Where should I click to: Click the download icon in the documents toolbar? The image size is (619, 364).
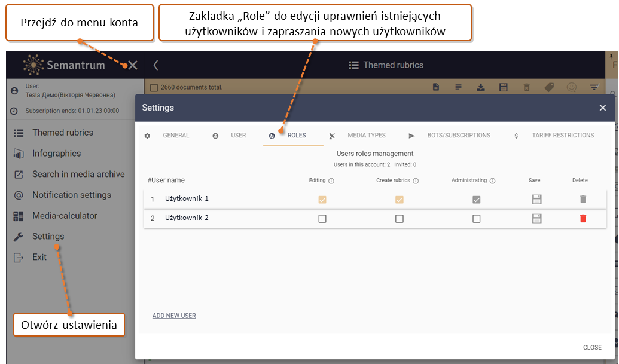pos(481,87)
